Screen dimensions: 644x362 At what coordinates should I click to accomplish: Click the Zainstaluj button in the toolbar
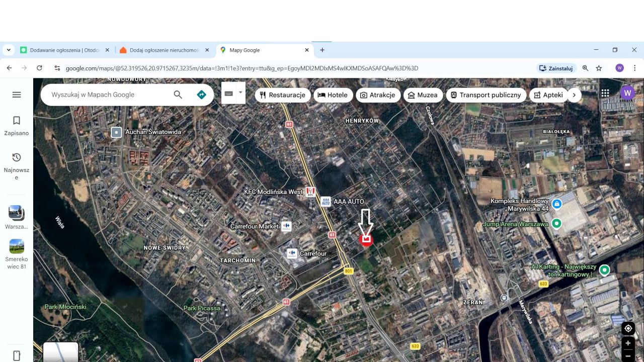556,68
